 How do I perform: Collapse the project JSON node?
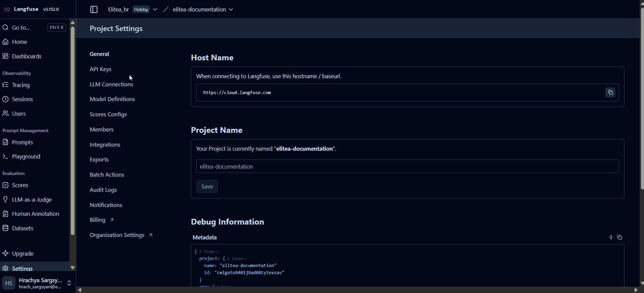[245, 259]
